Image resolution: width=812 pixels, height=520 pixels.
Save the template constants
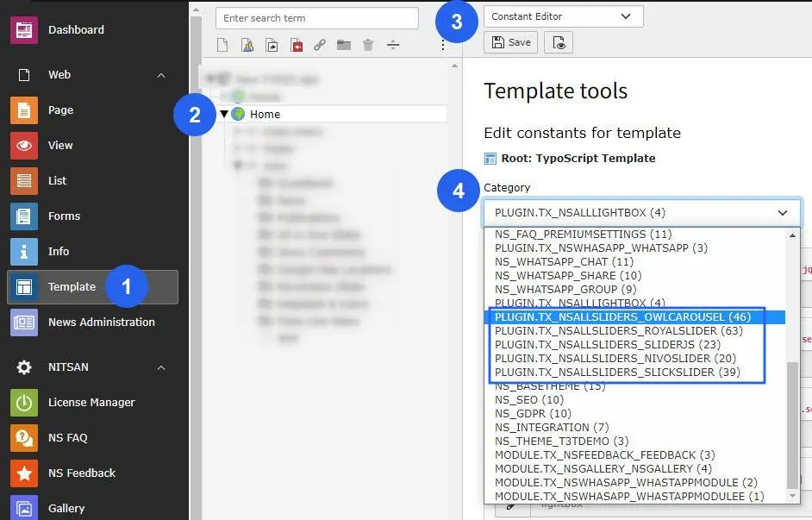tap(511, 42)
